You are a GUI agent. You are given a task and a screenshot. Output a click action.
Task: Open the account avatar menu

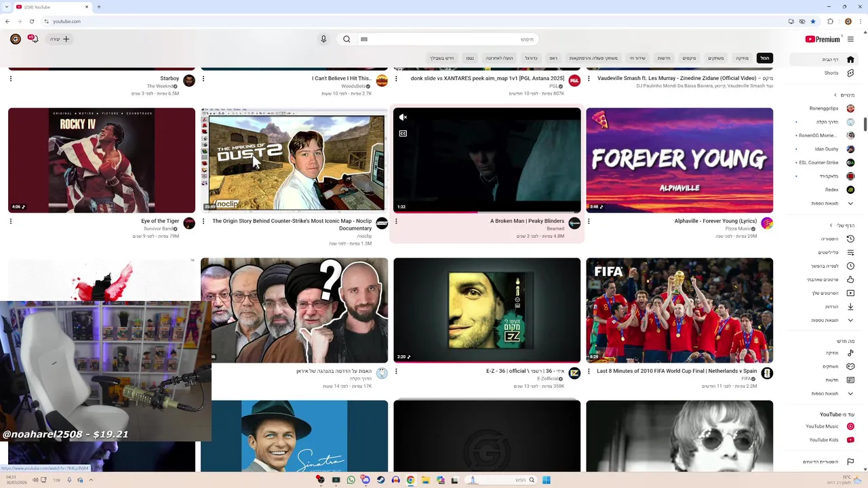coord(15,39)
